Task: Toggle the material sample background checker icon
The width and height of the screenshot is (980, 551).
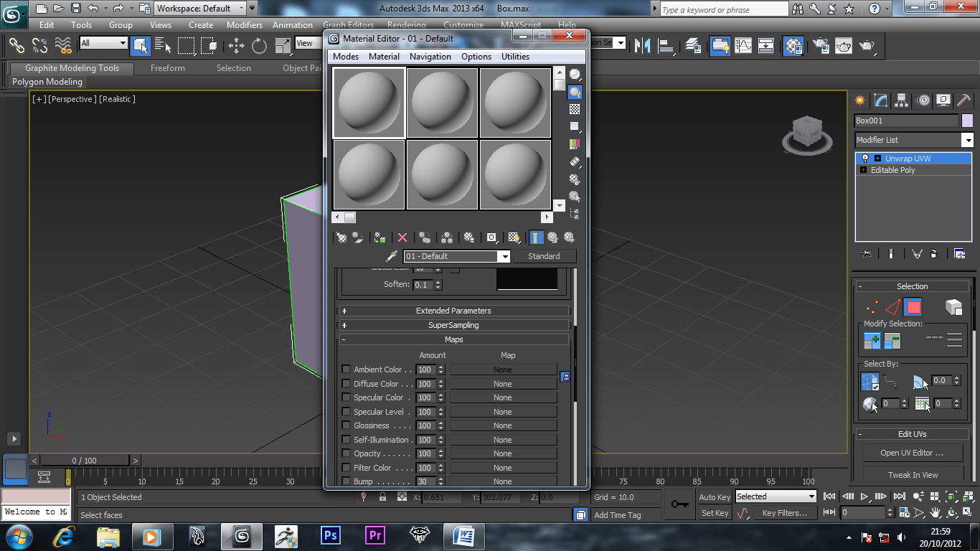Action: [x=575, y=109]
